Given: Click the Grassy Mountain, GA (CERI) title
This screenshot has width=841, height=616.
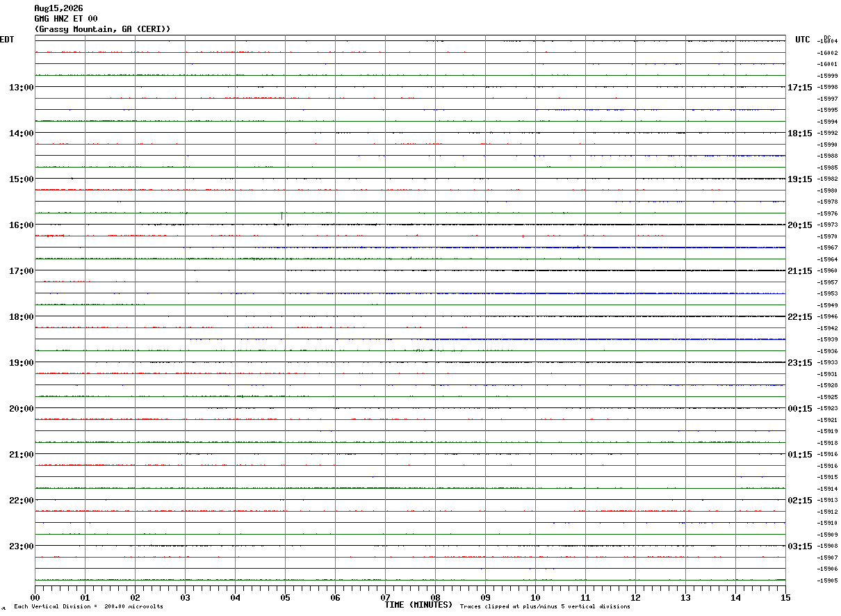Looking at the screenshot, I should pyautogui.click(x=102, y=29).
